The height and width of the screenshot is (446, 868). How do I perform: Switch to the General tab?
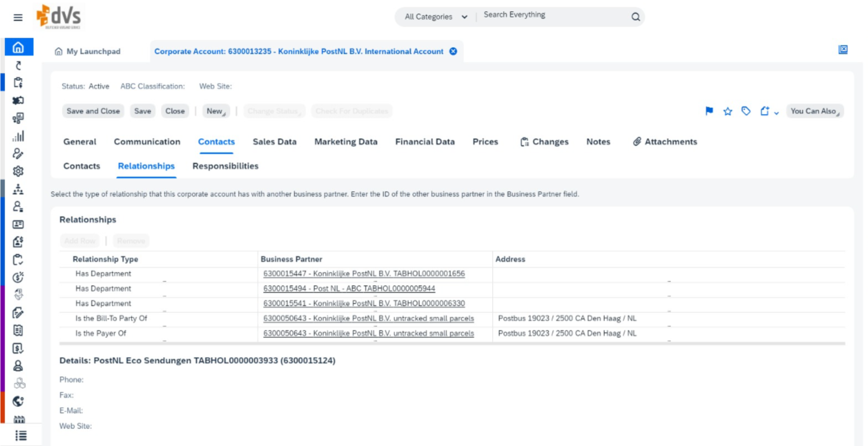click(x=80, y=142)
